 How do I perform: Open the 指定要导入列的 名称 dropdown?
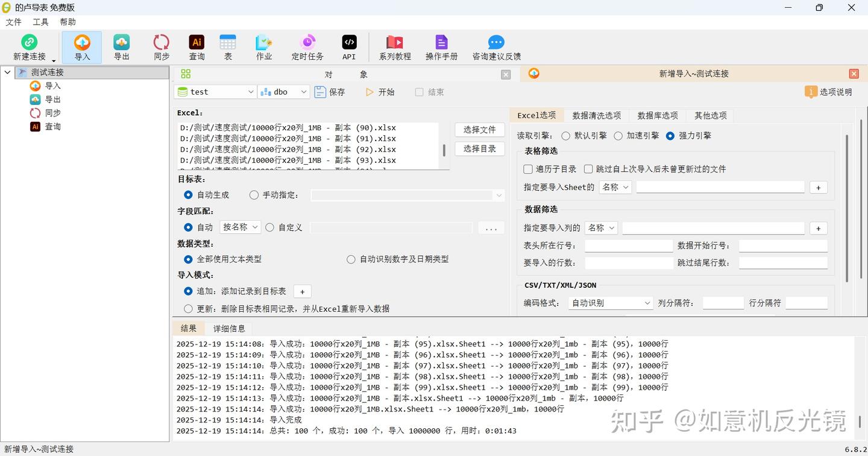[601, 228]
